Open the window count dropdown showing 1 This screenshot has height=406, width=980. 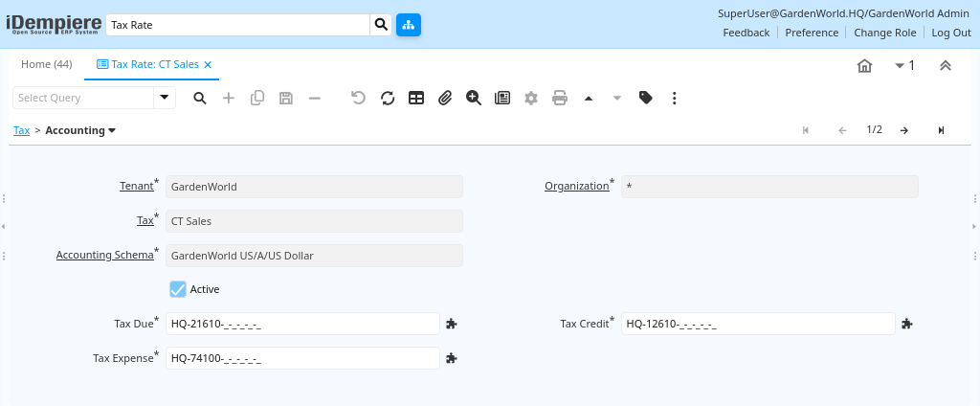coord(905,66)
